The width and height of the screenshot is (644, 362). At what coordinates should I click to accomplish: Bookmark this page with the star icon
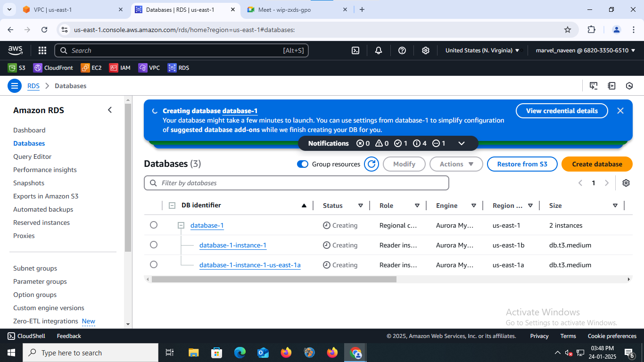pos(568,30)
